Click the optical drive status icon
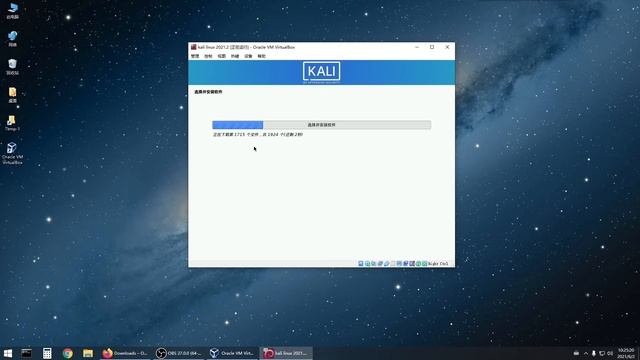This screenshot has width=640, height=360. tap(367, 264)
